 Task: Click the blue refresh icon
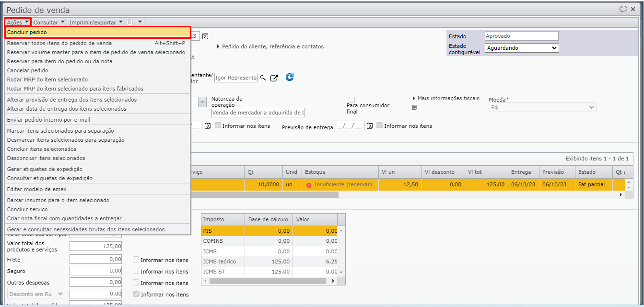[290, 77]
